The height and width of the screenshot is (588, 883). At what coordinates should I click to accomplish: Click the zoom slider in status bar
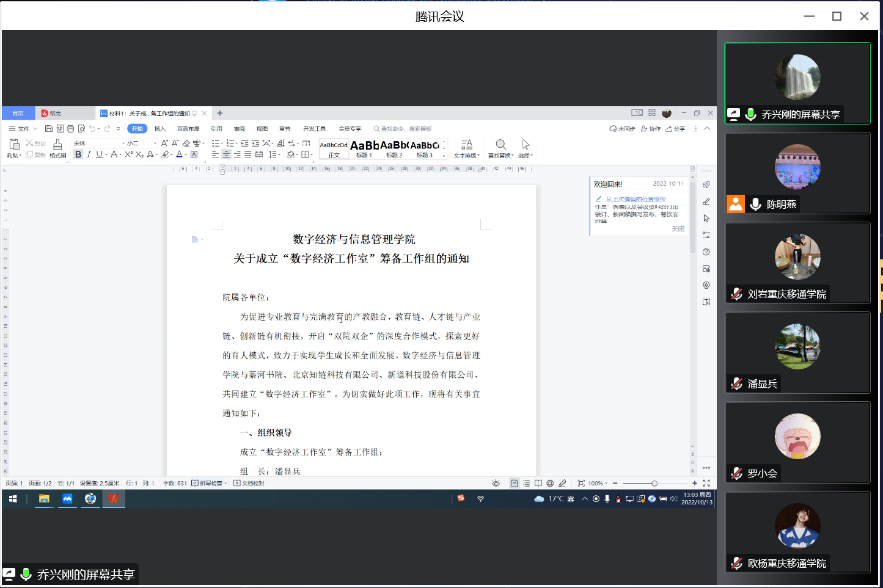tap(654, 483)
